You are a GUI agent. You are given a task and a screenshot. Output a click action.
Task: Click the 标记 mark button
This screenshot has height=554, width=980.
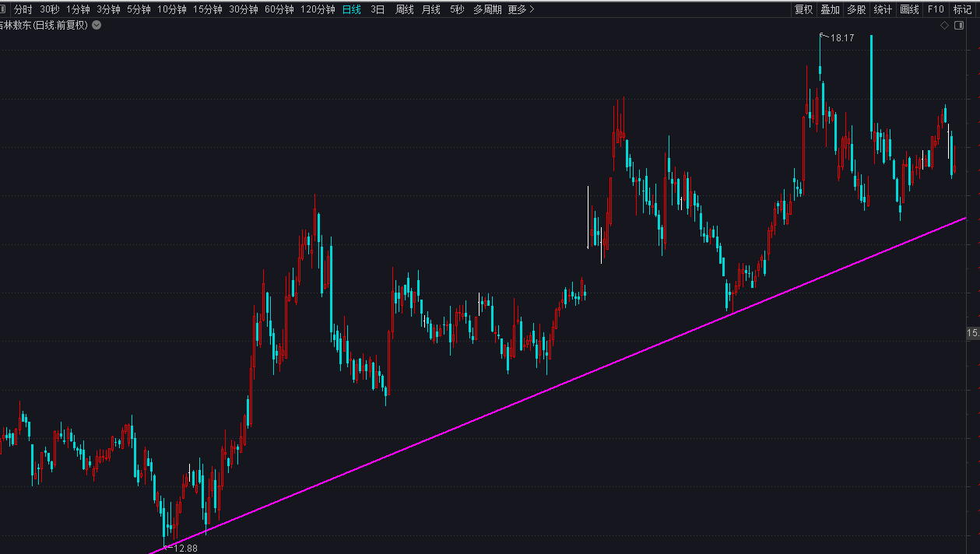[x=963, y=9]
